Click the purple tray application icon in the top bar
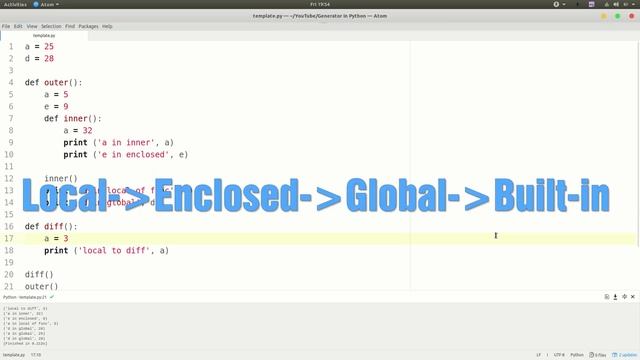The width and height of the screenshot is (640, 360). pyautogui.click(x=591, y=4)
